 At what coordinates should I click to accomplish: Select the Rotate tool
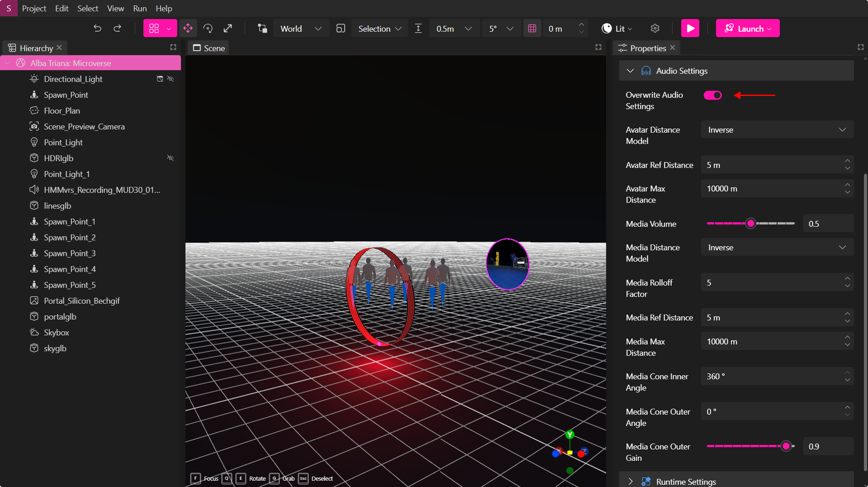[208, 28]
